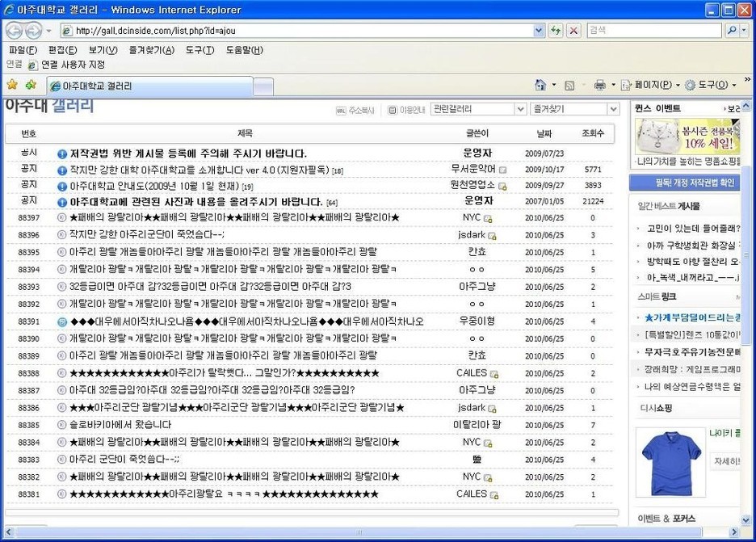Click the empty new tab button
This screenshot has width=756, height=542.
click(x=263, y=86)
